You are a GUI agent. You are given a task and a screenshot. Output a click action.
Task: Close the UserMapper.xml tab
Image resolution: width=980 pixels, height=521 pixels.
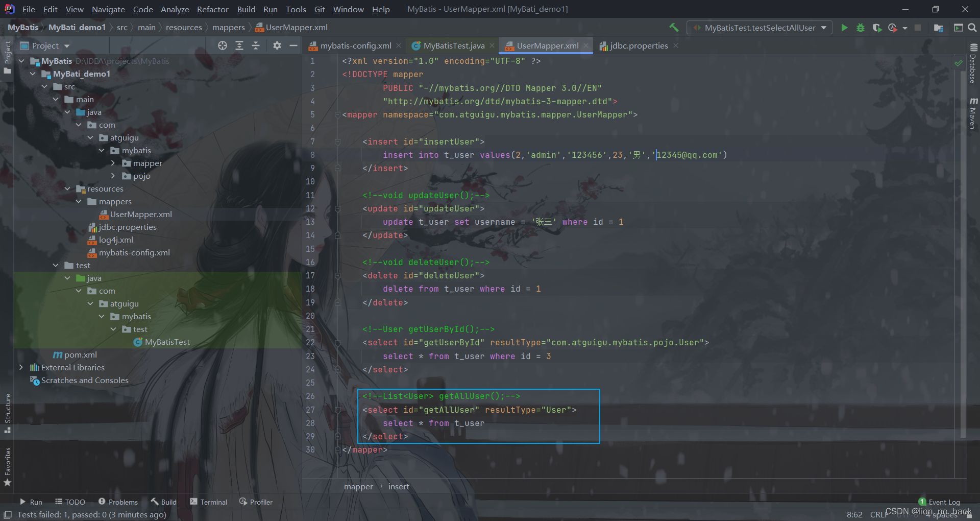click(x=586, y=45)
